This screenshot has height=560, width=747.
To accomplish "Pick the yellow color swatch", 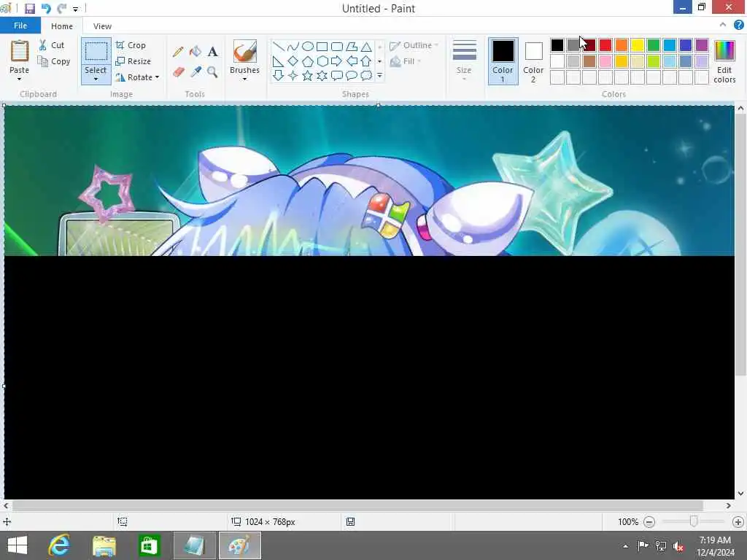I will pos(638,45).
